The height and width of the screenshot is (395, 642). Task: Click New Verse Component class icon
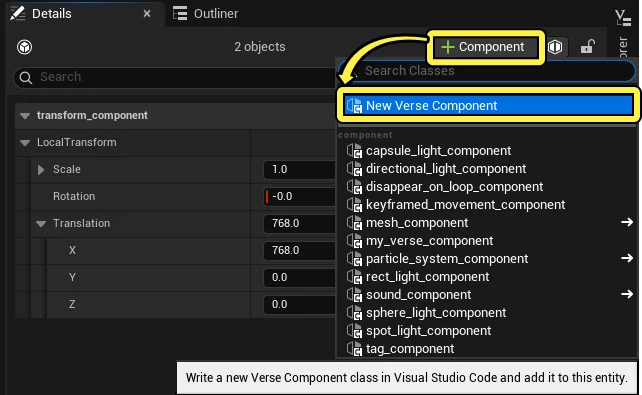(x=355, y=106)
